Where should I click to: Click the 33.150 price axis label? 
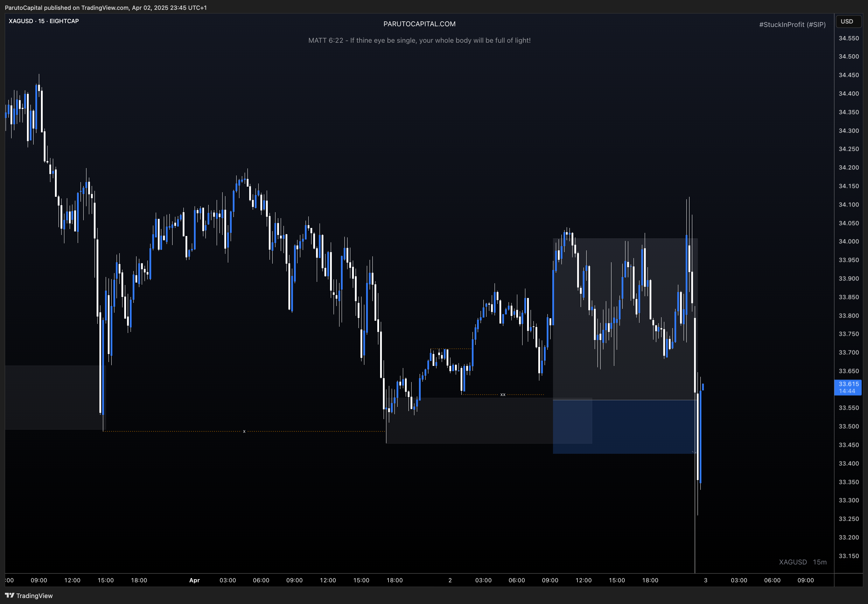(x=849, y=556)
